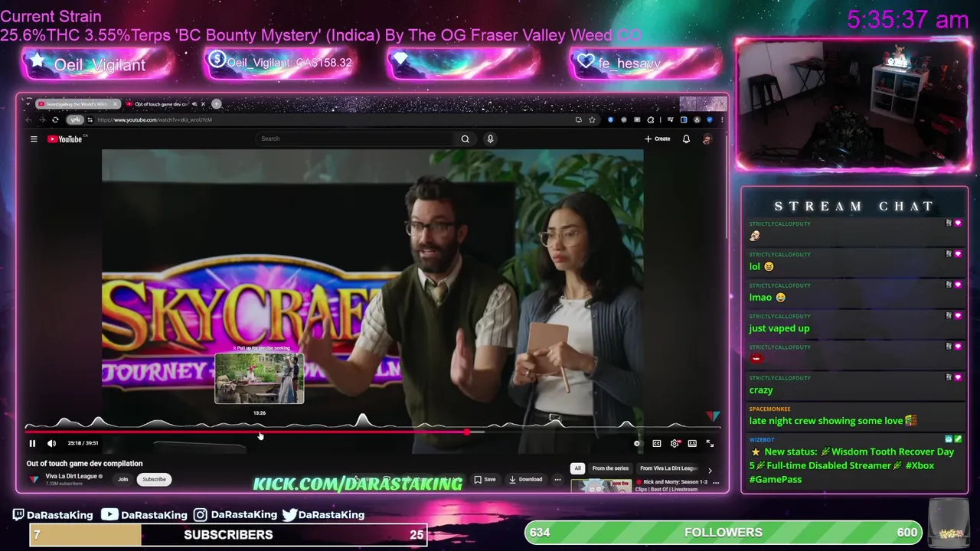The width and height of the screenshot is (980, 551).
Task: Open more actions ellipsis beside Download
Action: tap(557, 479)
